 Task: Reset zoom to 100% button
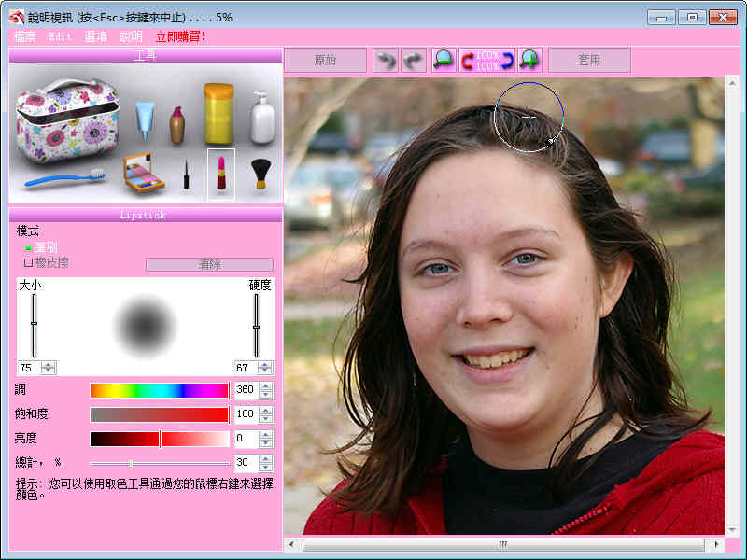pyautogui.click(x=486, y=61)
